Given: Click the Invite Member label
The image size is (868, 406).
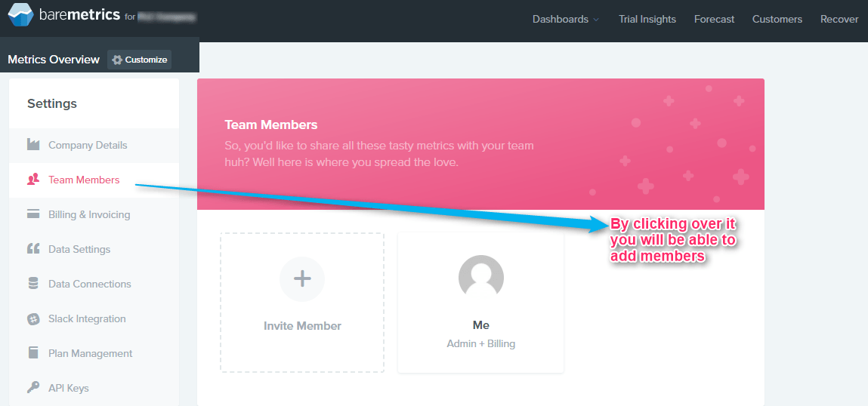Looking at the screenshot, I should (302, 326).
